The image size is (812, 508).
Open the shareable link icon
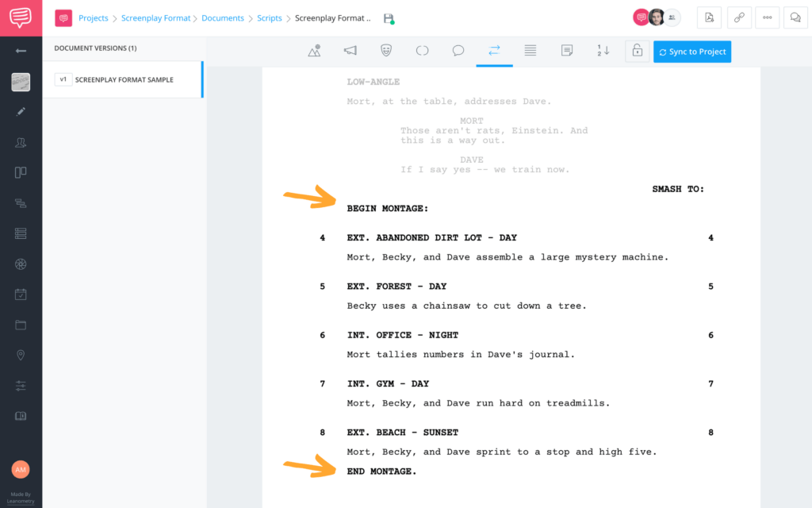click(x=739, y=17)
